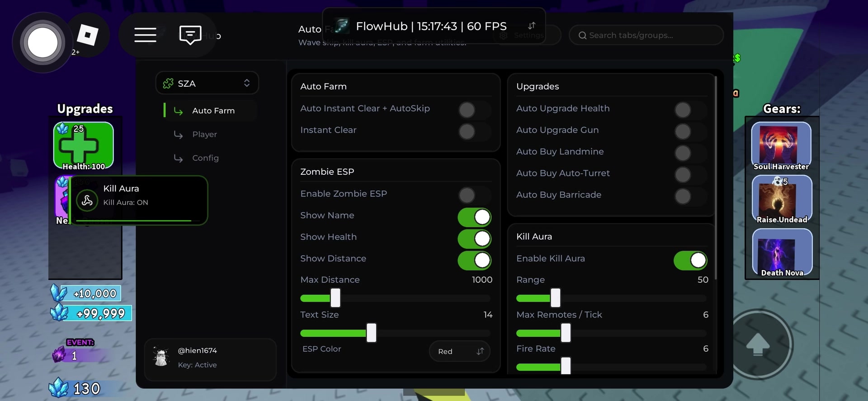Click the Key: Active status text
This screenshot has height=401, width=868.
click(197, 365)
